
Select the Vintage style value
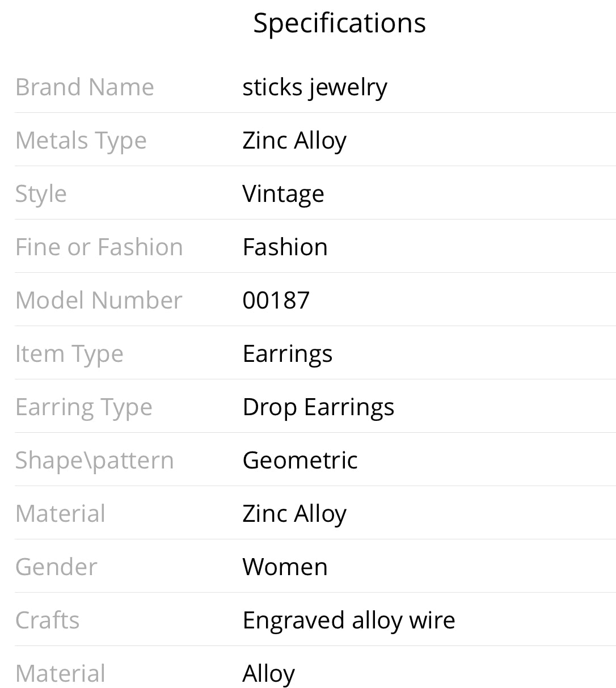(283, 194)
